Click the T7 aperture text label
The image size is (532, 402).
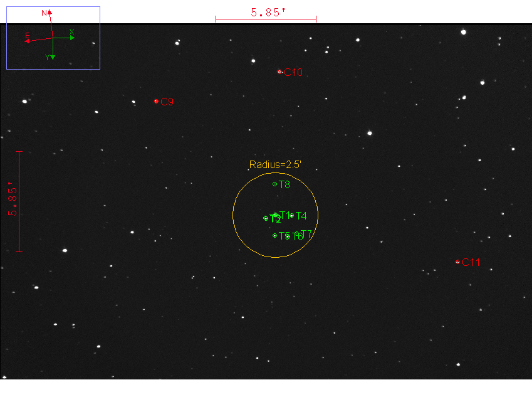[306, 234]
